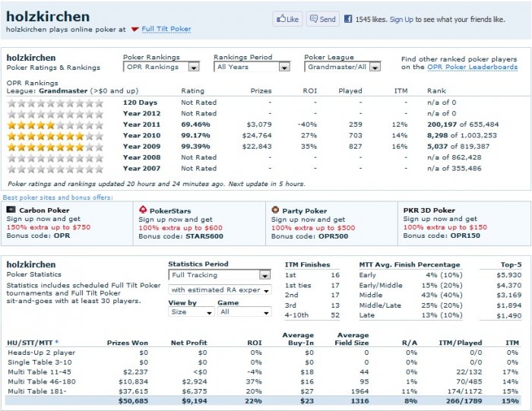Viewport: 532px width, 411px height.
Task: Click the star rating for Year 2010
Action: (55, 136)
